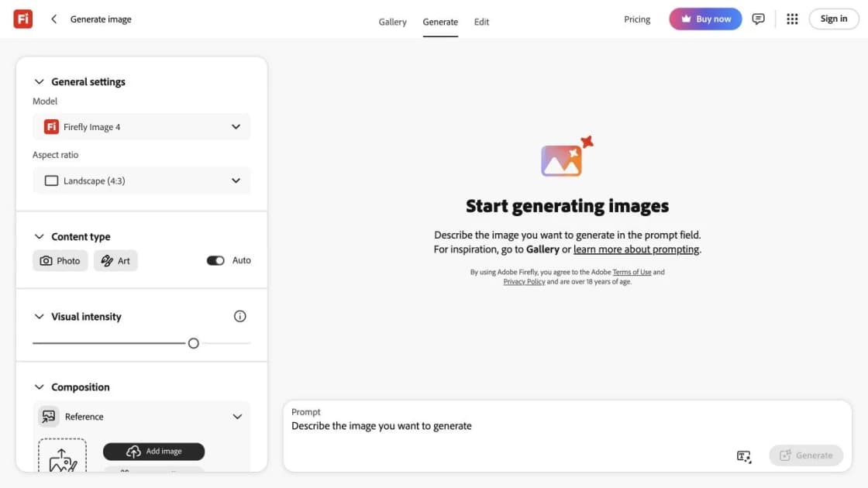
Task: Collapse the Visual intensity section
Action: tap(39, 317)
